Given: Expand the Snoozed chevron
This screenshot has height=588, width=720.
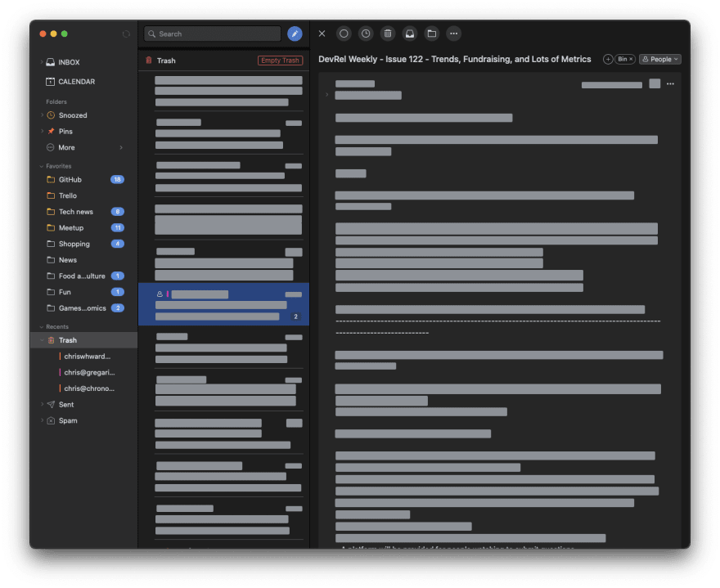Looking at the screenshot, I should (42, 114).
